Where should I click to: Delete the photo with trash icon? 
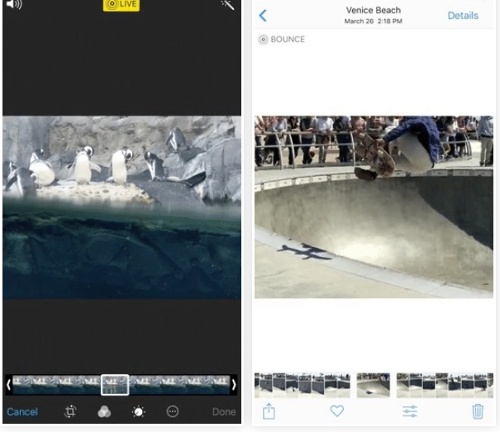pos(478,411)
